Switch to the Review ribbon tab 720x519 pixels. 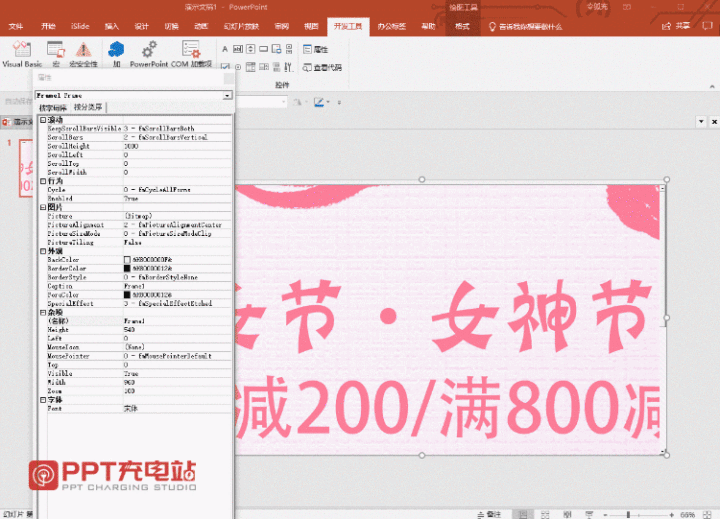tap(281, 26)
